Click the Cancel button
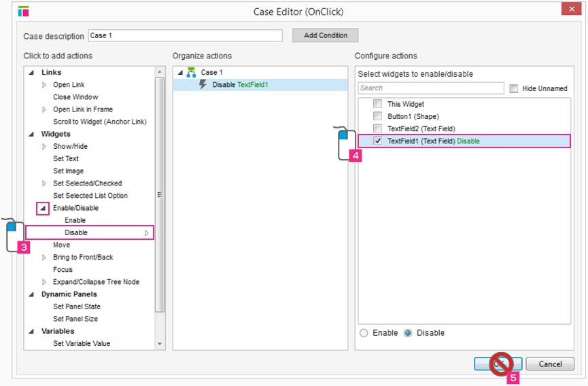588x386 pixels. pos(549,364)
